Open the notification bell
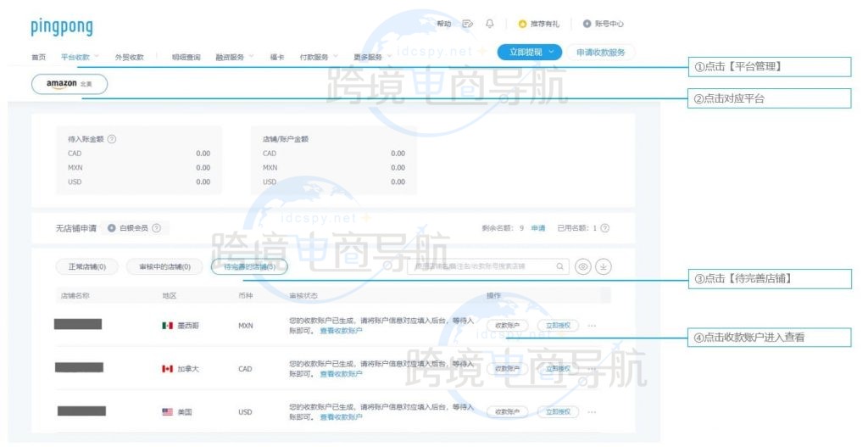 (x=490, y=24)
